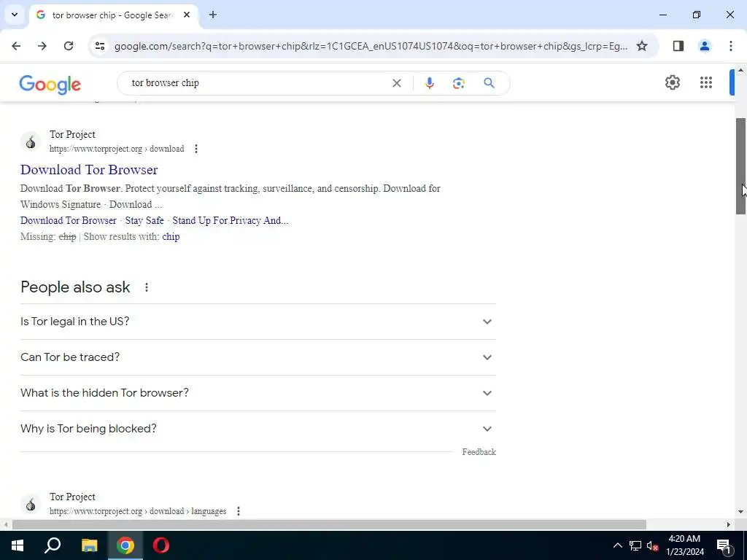This screenshot has width=747, height=560.
Task: Click the address bar URL
Action: tap(371, 46)
